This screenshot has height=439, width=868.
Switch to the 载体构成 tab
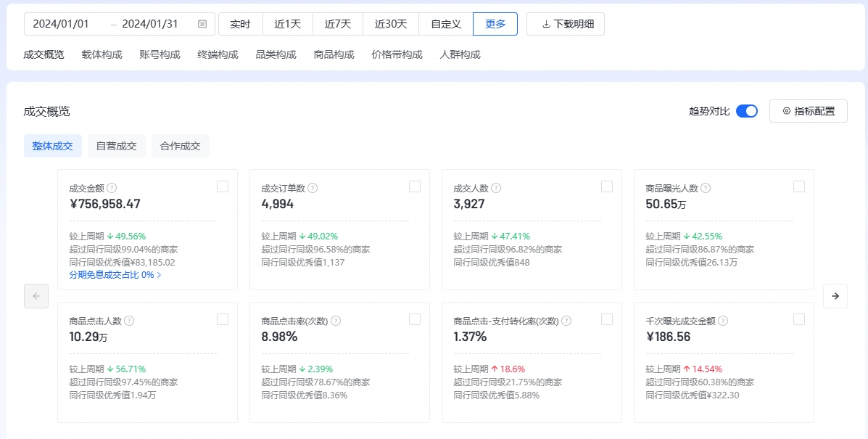102,54
